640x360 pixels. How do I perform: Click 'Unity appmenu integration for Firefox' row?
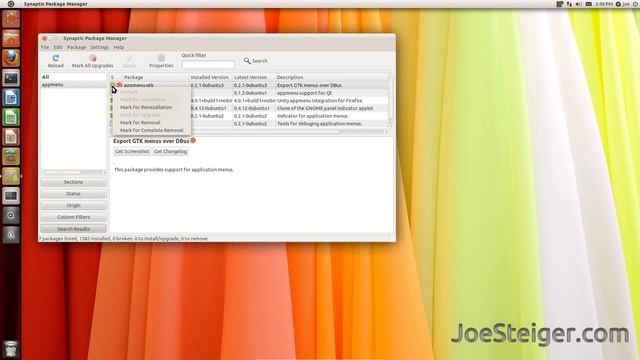pyautogui.click(x=320, y=101)
